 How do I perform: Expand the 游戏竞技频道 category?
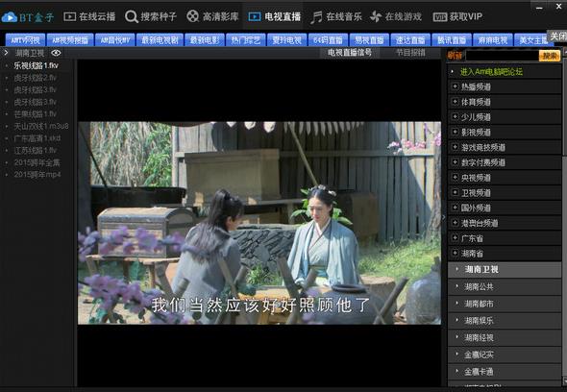coord(505,148)
